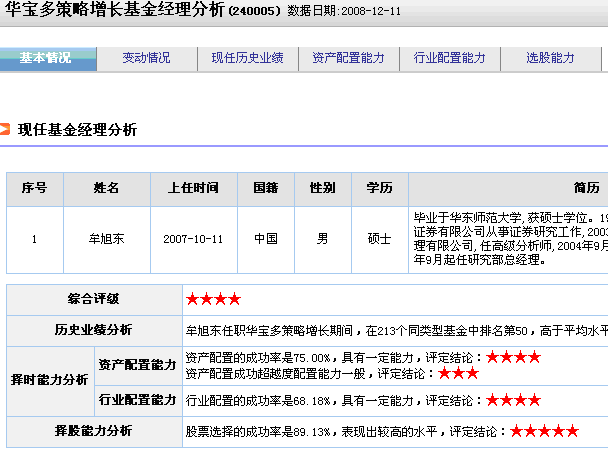Click the 姓名 column header

coord(107,188)
